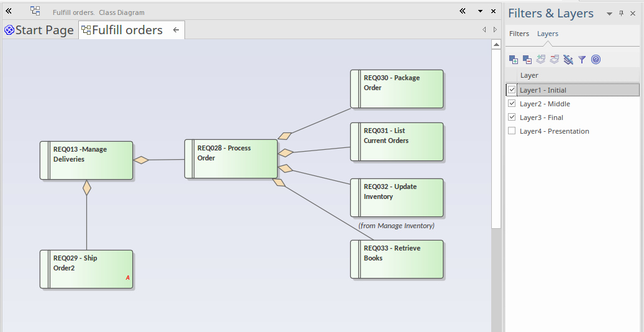The height and width of the screenshot is (332, 644).
Task: Enable Layer4 - Presentation checkbox
Action: click(x=512, y=131)
